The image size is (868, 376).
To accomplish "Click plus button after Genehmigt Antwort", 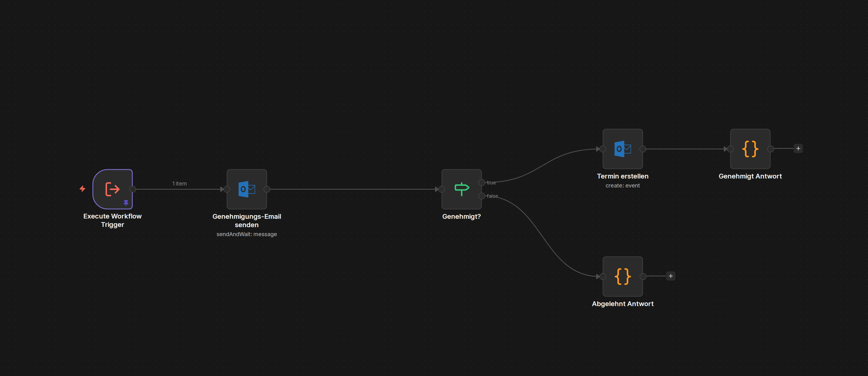I will pyautogui.click(x=798, y=149).
